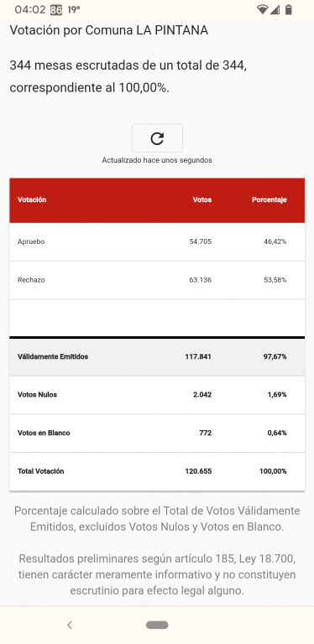Tap the Votos en Blanco row

157,433
